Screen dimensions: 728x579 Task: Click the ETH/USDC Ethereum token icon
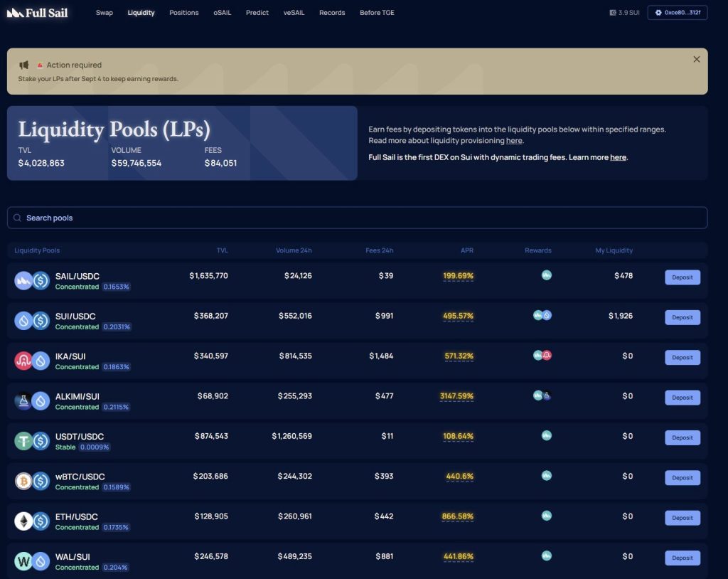point(24,521)
